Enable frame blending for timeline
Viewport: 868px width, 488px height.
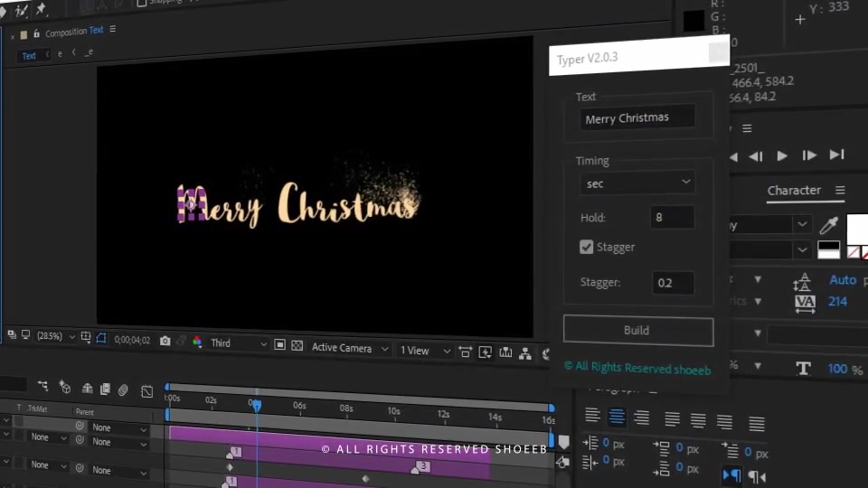pyautogui.click(x=105, y=389)
